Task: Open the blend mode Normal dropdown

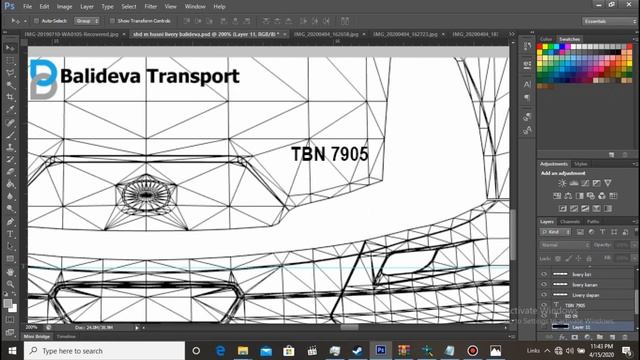Action: [x=564, y=245]
